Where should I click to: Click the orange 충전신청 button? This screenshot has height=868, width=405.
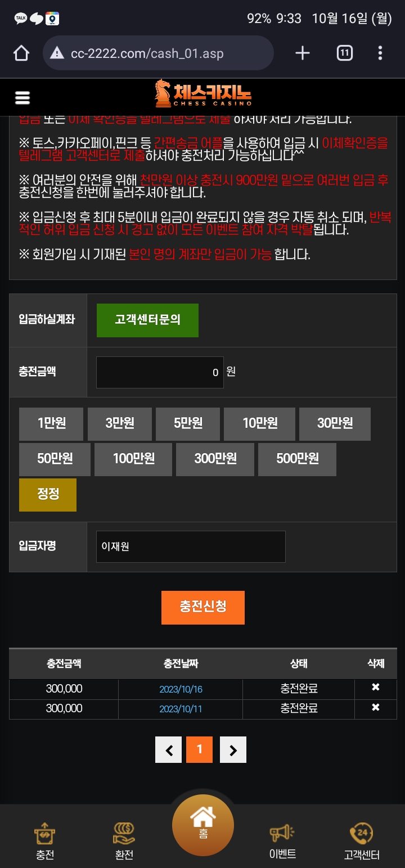(203, 607)
